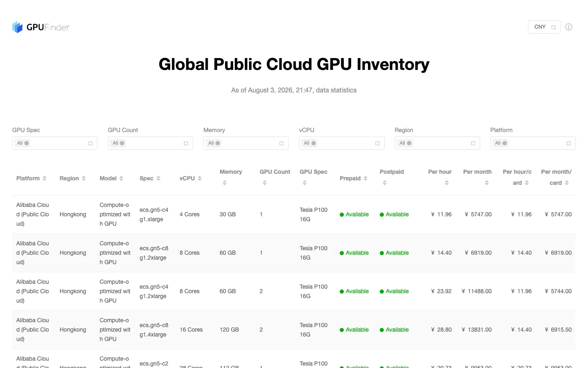
Task: Click the data statistics date text
Action: coord(294,90)
